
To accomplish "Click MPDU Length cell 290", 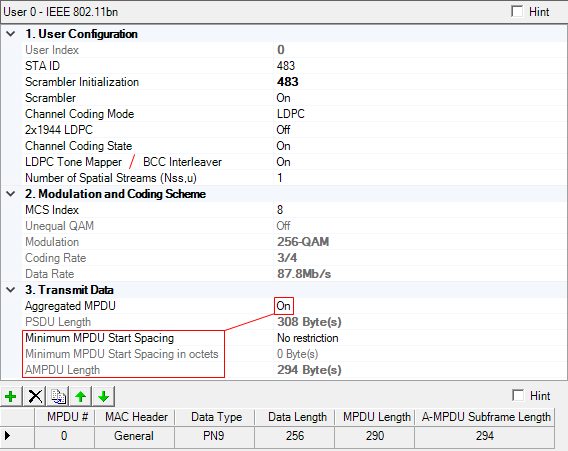I will [x=375, y=436].
